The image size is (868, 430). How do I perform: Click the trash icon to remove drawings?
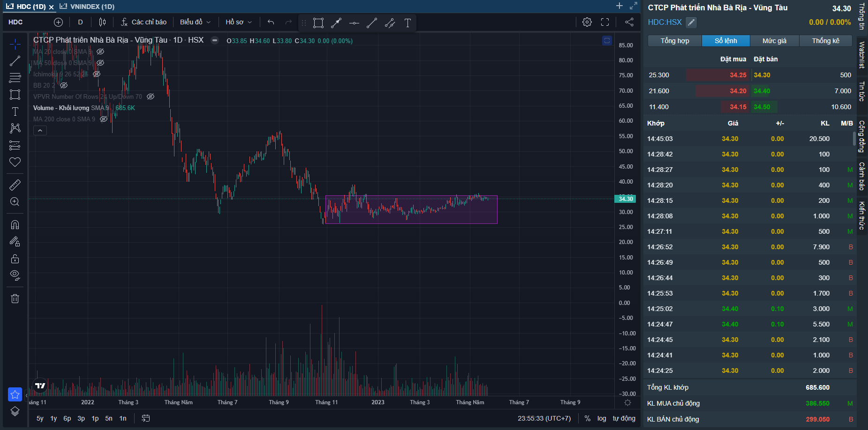[15, 298]
